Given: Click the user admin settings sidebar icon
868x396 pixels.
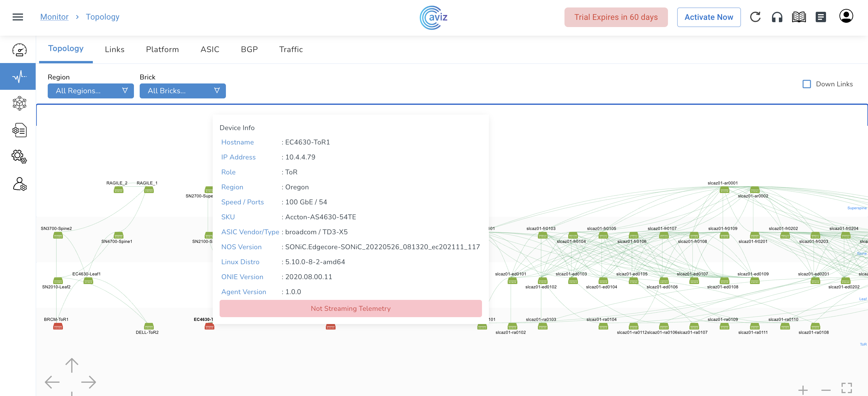Looking at the screenshot, I should click(x=19, y=184).
